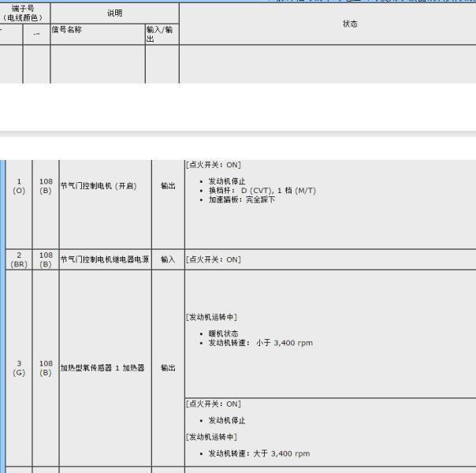Select '108 (B)' cell in row 1
This screenshot has height=473, width=476.
(x=46, y=186)
